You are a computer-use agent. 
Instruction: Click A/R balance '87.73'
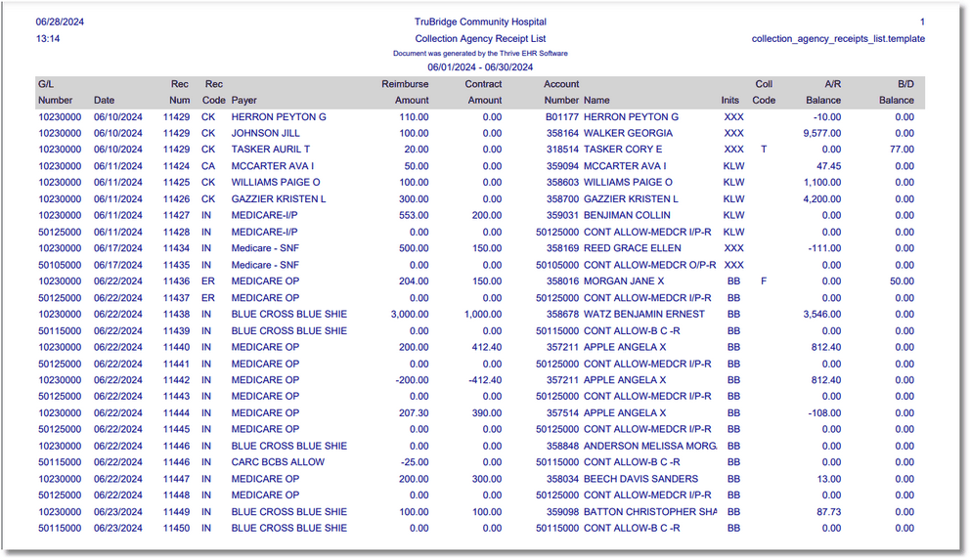[828, 512]
